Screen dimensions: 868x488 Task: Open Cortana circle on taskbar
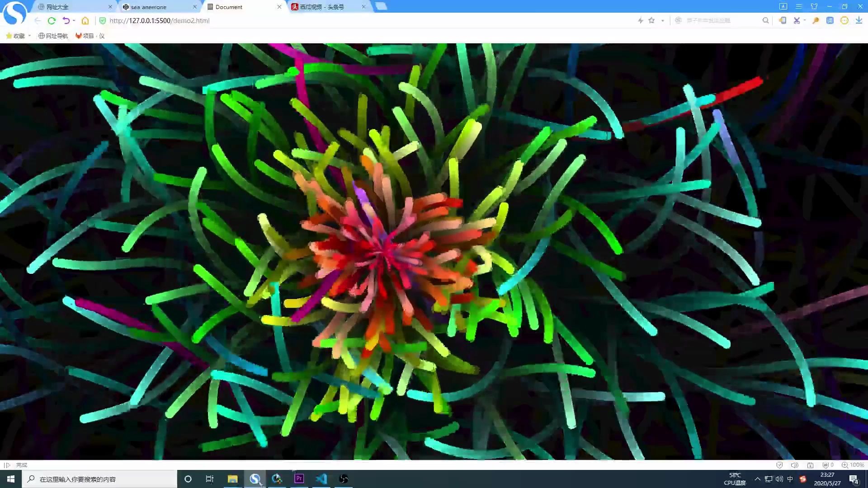pyautogui.click(x=188, y=479)
